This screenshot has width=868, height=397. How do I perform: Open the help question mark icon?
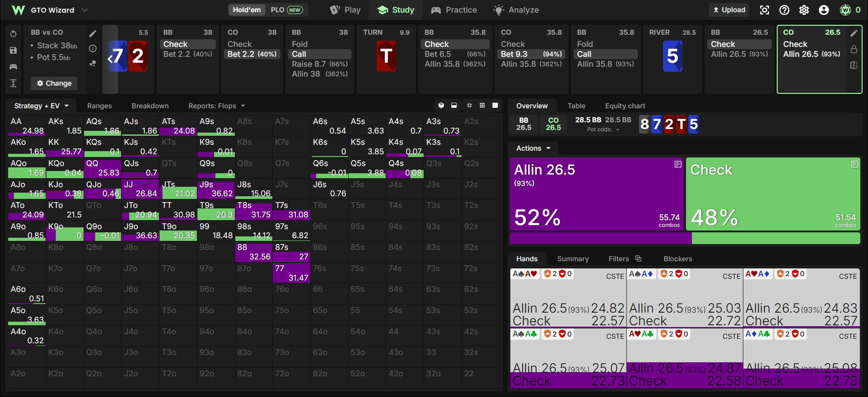(x=784, y=10)
